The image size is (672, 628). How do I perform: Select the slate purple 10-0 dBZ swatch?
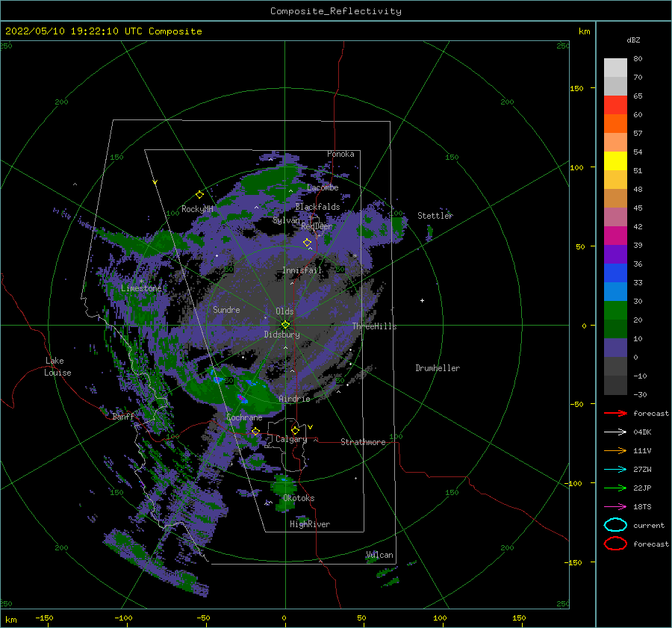(615, 347)
